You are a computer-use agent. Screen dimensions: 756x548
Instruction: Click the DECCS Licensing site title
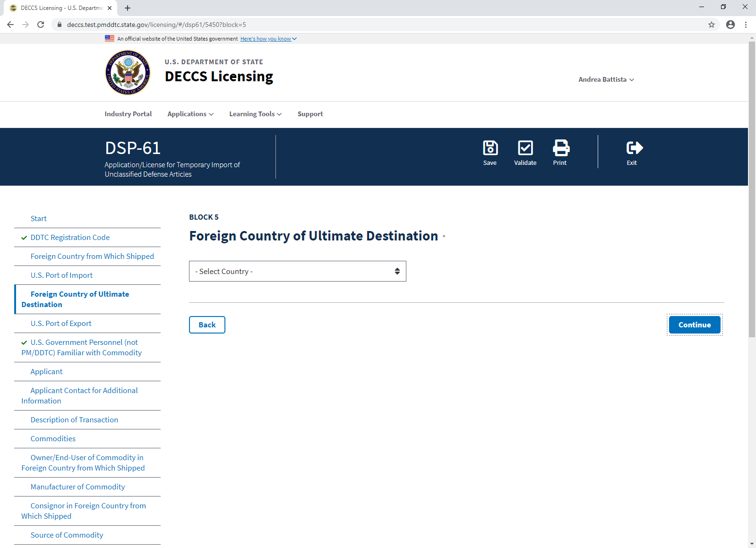click(x=219, y=76)
